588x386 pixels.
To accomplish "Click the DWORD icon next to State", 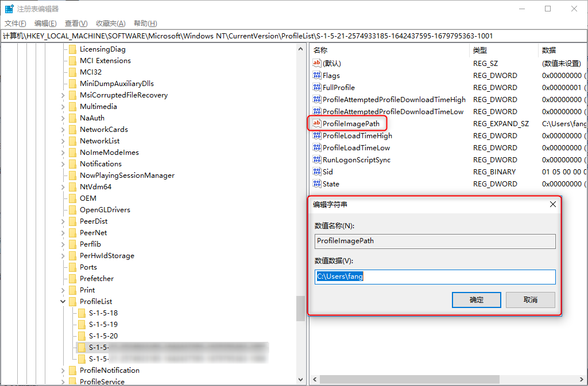I will [317, 184].
